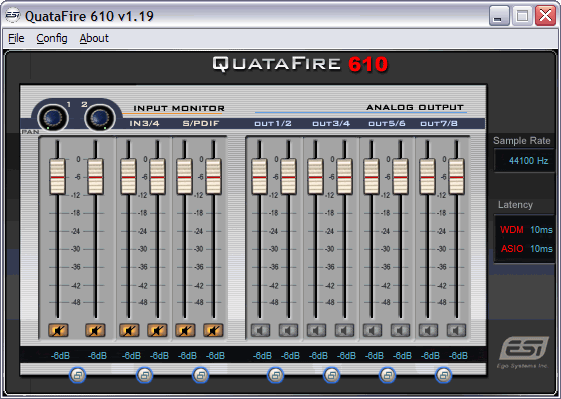Click the -6dB readout for IN3/4 left
Screen dimensions: 561x399
pos(131,356)
